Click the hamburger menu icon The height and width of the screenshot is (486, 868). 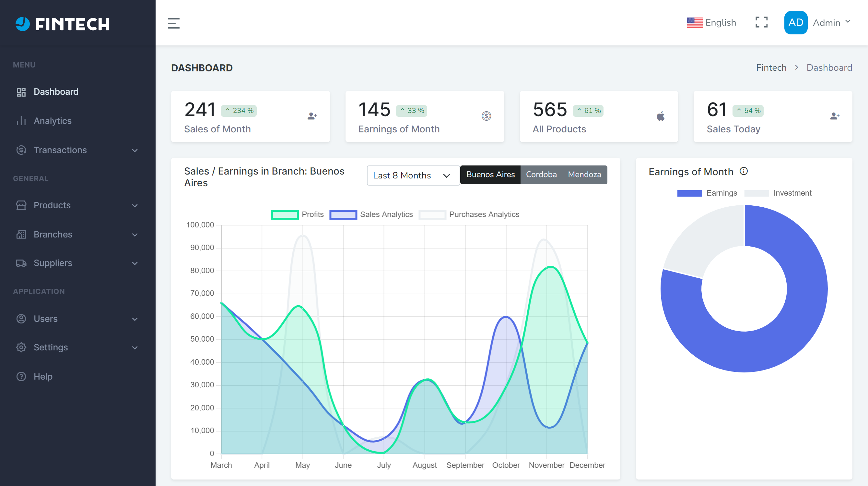[173, 23]
